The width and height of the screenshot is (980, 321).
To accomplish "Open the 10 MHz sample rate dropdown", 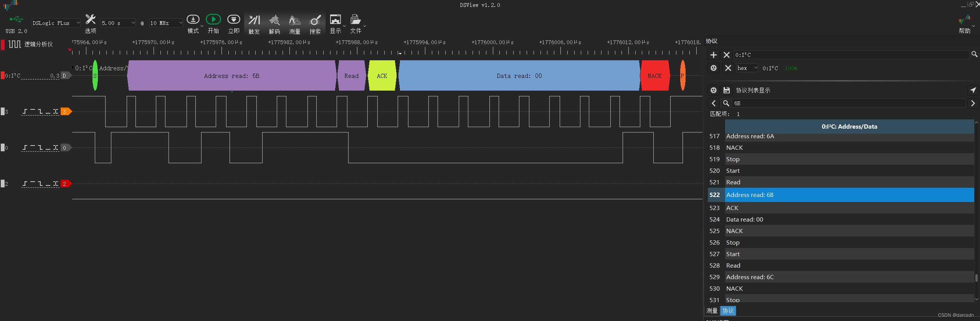I will click(166, 23).
